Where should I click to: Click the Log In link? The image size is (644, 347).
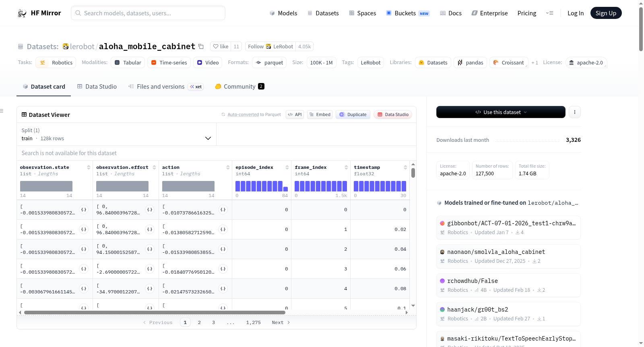point(576,13)
